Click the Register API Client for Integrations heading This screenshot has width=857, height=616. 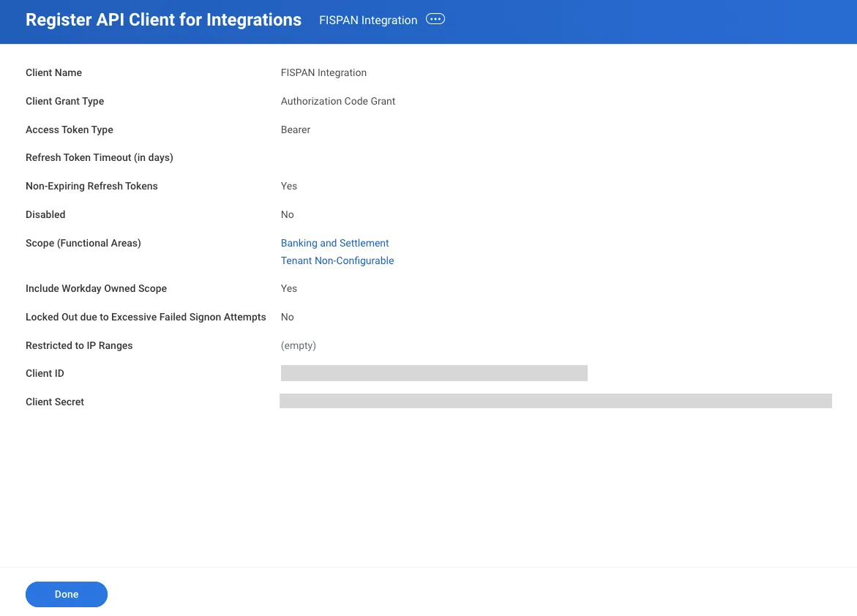click(x=163, y=20)
